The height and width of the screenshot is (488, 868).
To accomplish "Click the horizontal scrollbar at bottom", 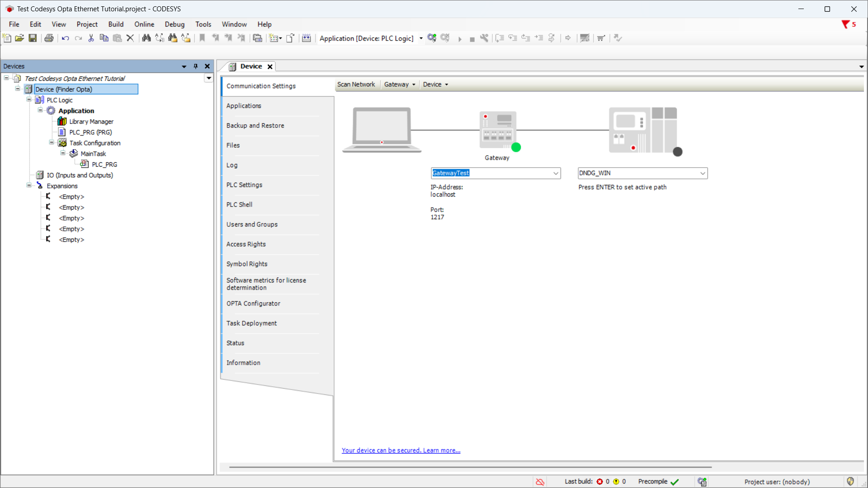I will [470, 467].
